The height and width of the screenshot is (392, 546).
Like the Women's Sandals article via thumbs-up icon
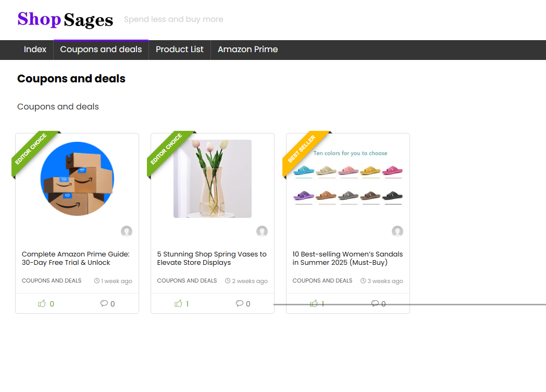pos(314,303)
